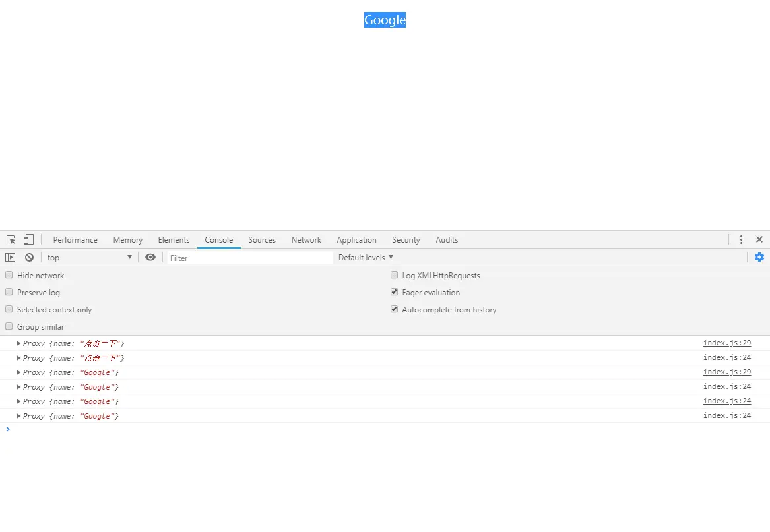Open the Default levels dropdown
Screen dimensions: 770x532
click(x=366, y=257)
